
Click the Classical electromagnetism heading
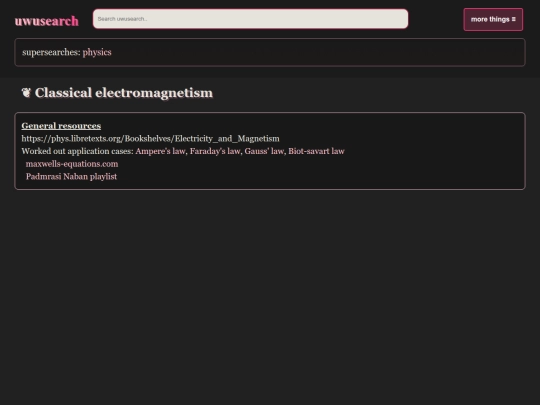pyautogui.click(x=124, y=93)
